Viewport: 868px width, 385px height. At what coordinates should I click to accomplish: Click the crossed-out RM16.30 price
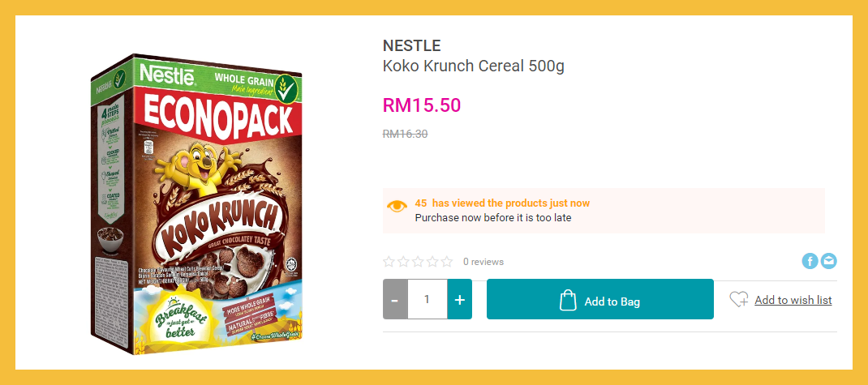click(405, 135)
